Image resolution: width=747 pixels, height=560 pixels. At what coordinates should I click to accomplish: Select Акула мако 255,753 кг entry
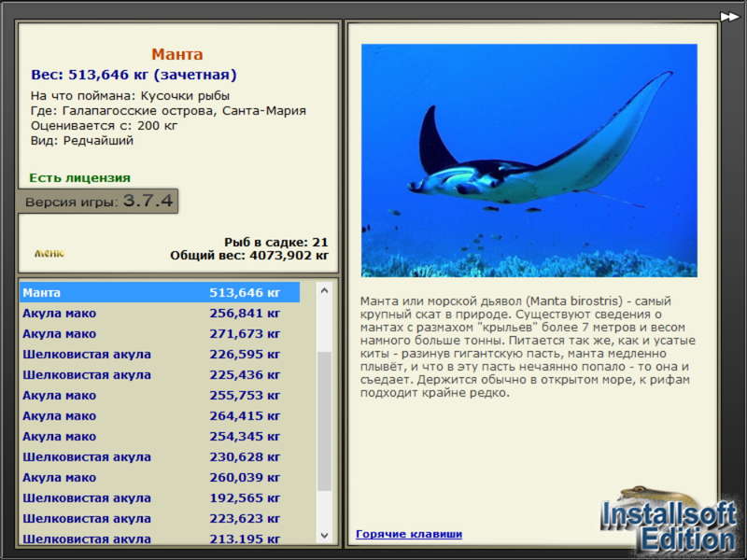[x=160, y=395]
